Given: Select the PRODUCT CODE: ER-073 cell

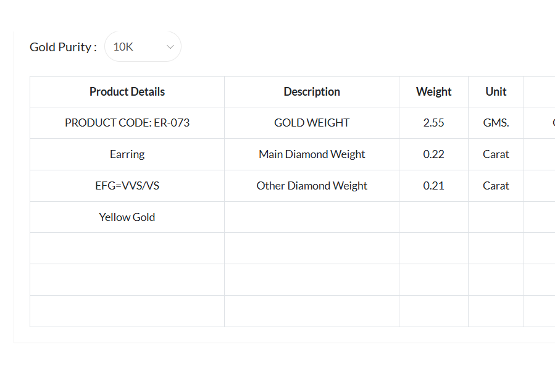Looking at the screenshot, I should pyautogui.click(x=127, y=123).
